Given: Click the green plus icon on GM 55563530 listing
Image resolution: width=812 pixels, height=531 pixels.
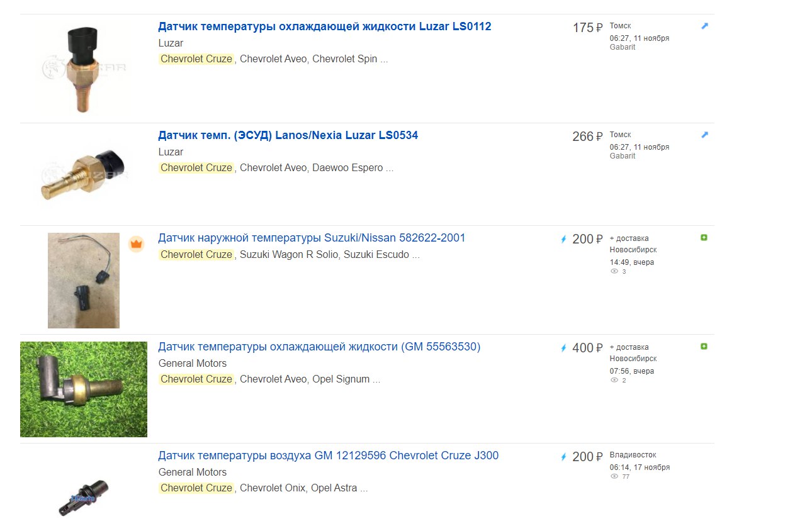Looking at the screenshot, I should (704, 347).
